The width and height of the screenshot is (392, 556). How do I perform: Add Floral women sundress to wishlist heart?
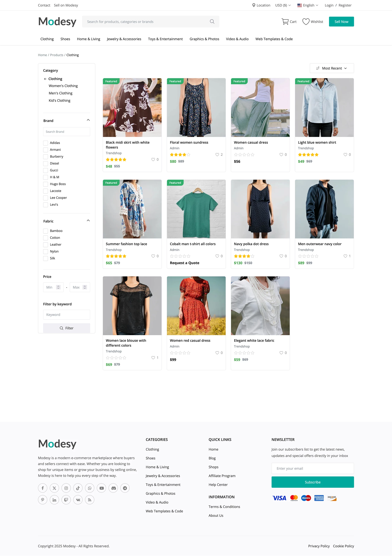[217, 155]
